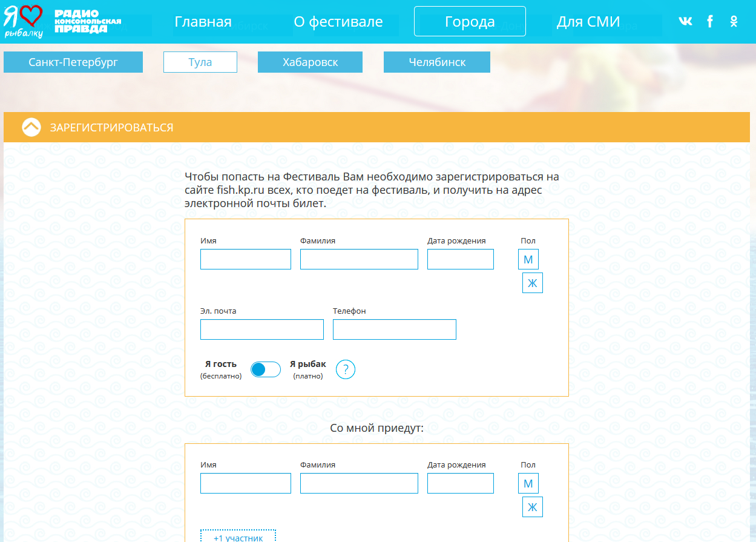Image resolution: width=756 pixels, height=542 pixels.
Task: Select female gender Ж for companion
Action: pos(532,507)
